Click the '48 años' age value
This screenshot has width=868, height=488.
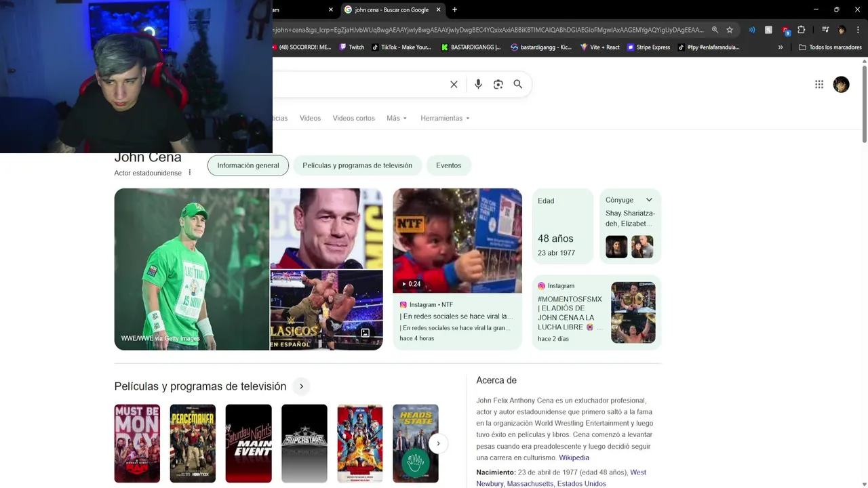pos(555,239)
